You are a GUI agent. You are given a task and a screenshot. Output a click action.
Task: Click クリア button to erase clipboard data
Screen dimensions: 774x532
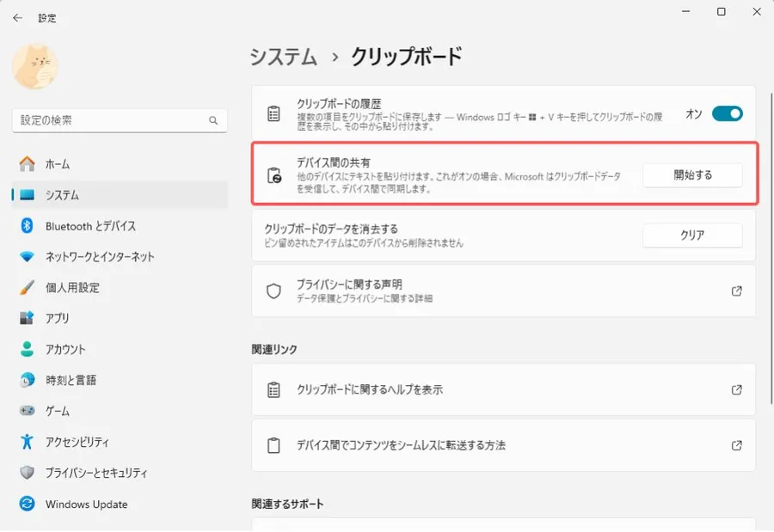pos(692,235)
